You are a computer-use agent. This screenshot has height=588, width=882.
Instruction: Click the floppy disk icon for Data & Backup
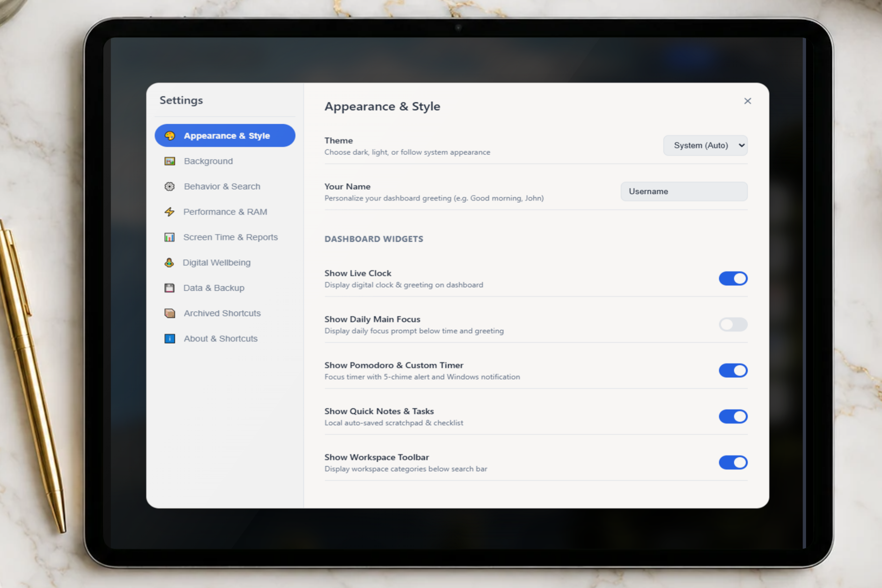[x=170, y=288]
